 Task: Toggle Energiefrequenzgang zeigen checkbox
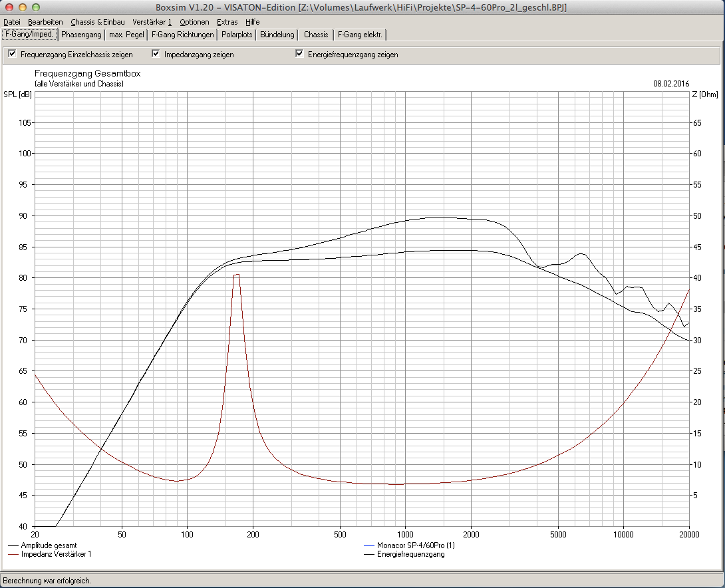[x=299, y=54]
